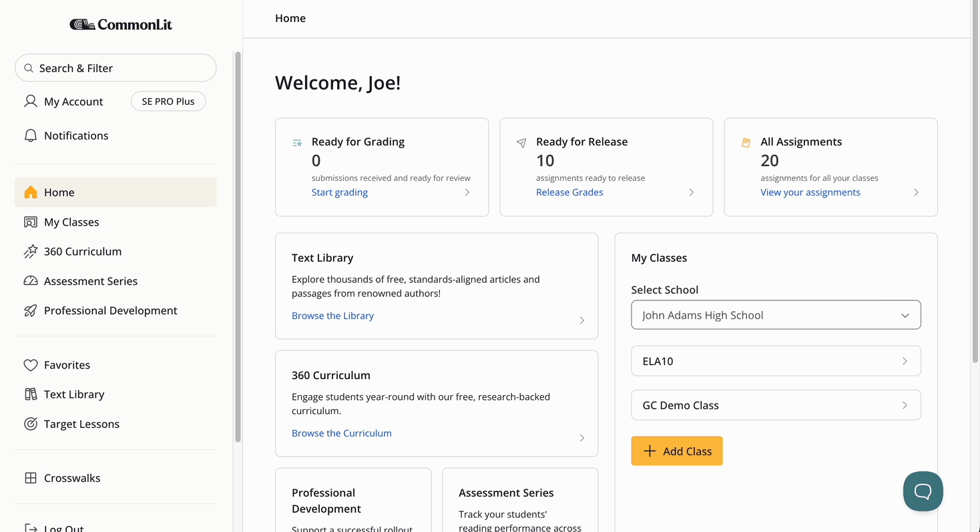Open the chat support bubble

point(923,491)
